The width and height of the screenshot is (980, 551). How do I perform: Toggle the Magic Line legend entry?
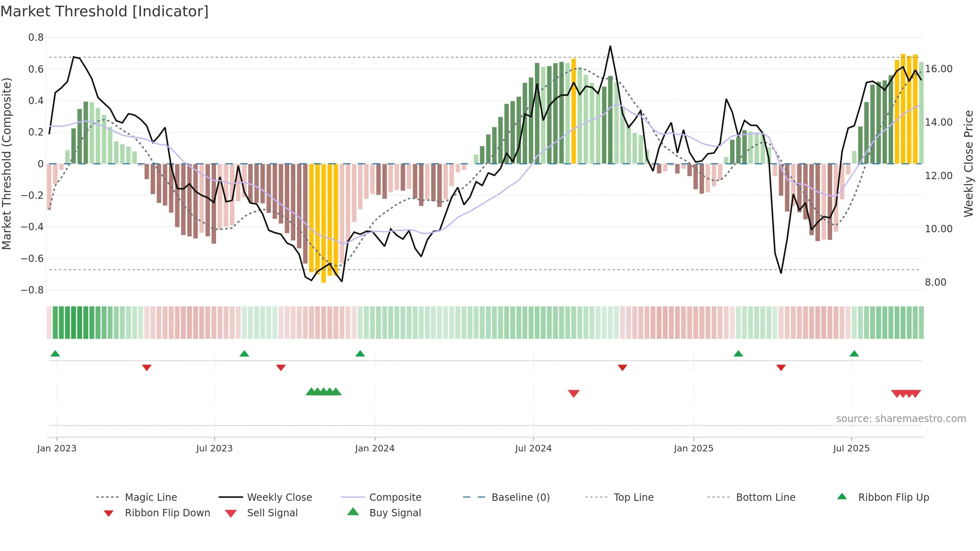[x=136, y=497]
